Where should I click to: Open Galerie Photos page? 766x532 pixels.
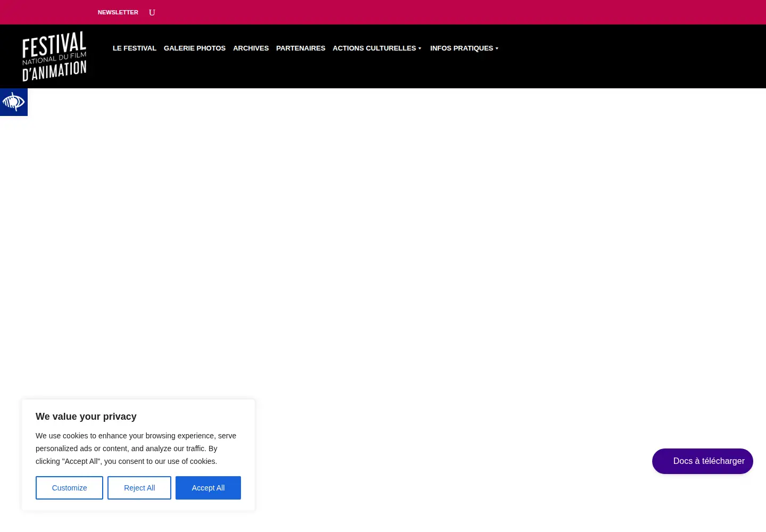click(195, 48)
